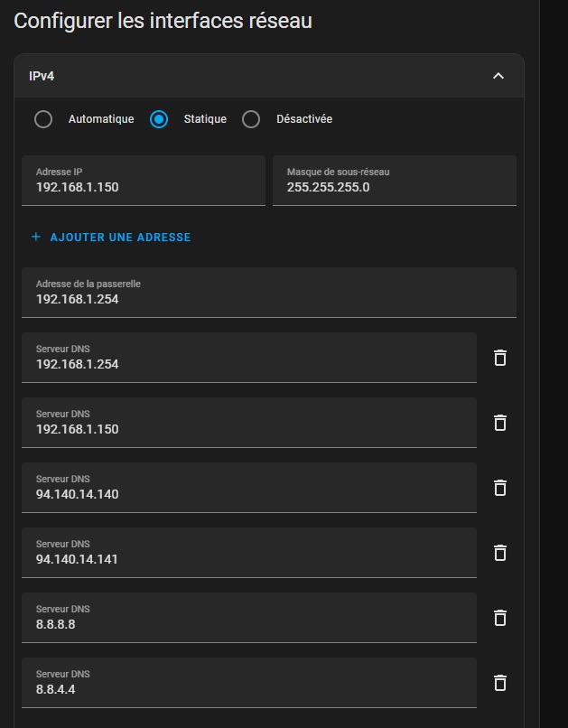Edit the Adresse de la passerelle field

point(269,293)
